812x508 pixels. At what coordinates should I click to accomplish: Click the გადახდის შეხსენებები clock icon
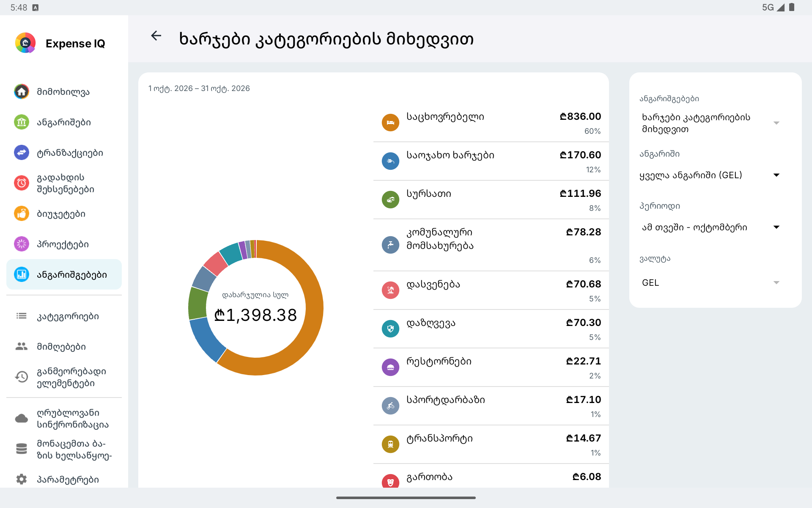pos(22,183)
